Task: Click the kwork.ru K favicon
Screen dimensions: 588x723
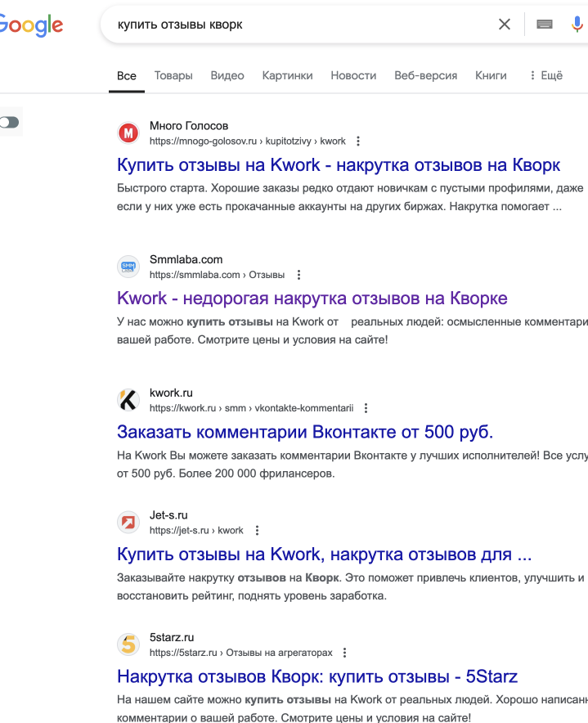Action: [128, 400]
